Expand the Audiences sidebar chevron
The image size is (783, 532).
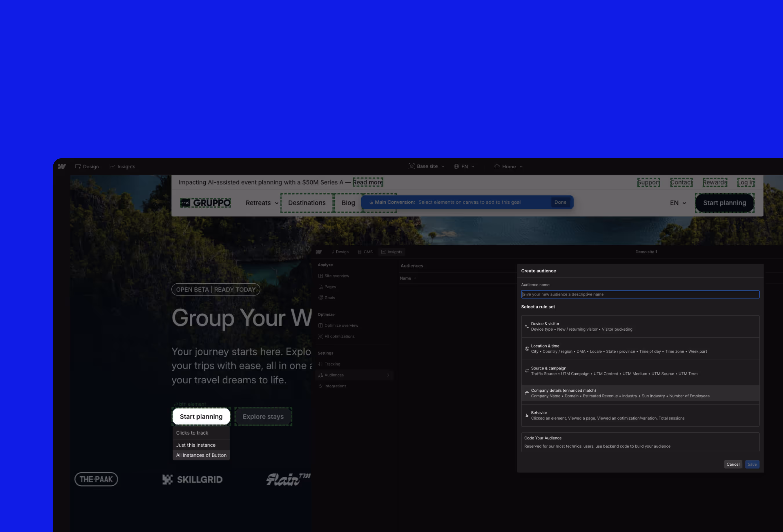point(388,375)
